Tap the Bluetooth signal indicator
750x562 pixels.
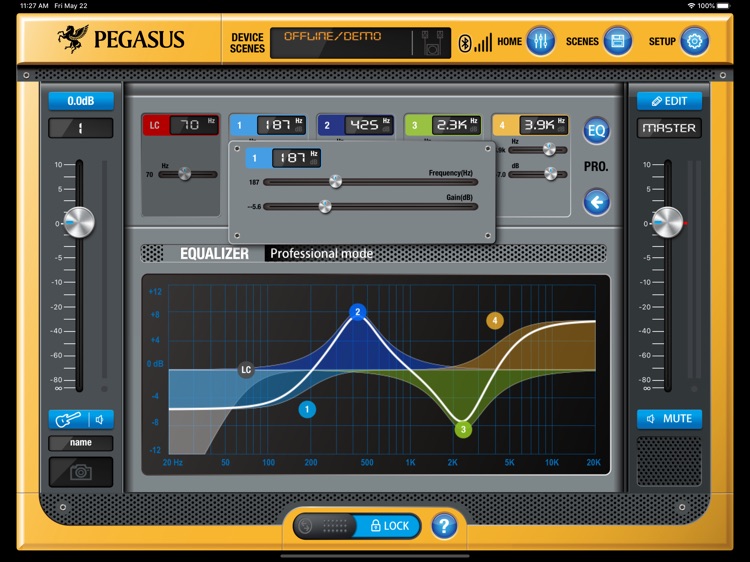[475, 43]
